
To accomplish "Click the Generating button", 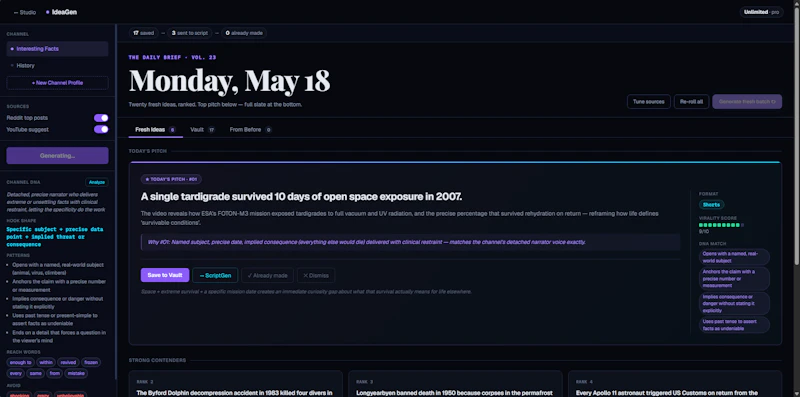I will [57, 156].
